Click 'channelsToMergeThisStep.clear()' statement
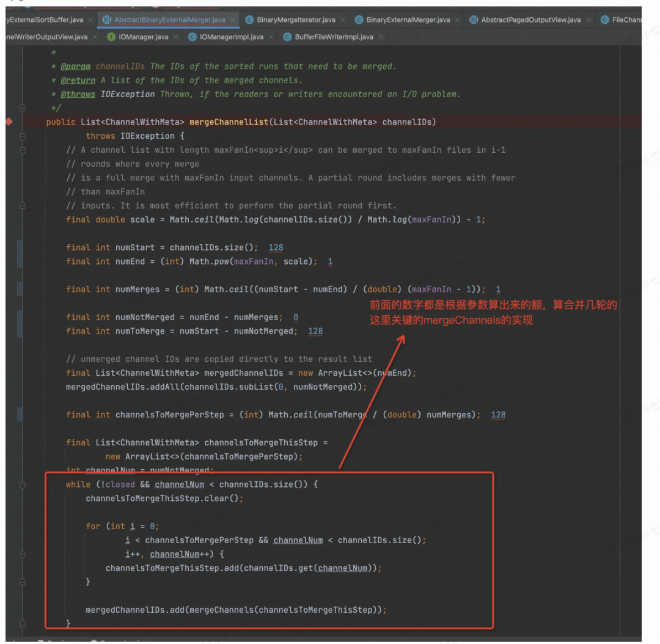The image size is (660, 644). [x=164, y=499]
